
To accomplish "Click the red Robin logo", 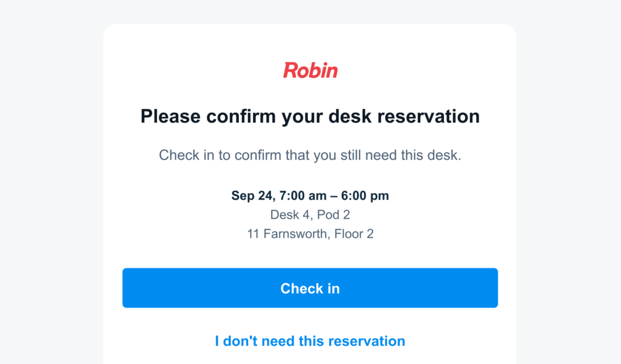I will pos(310,70).
